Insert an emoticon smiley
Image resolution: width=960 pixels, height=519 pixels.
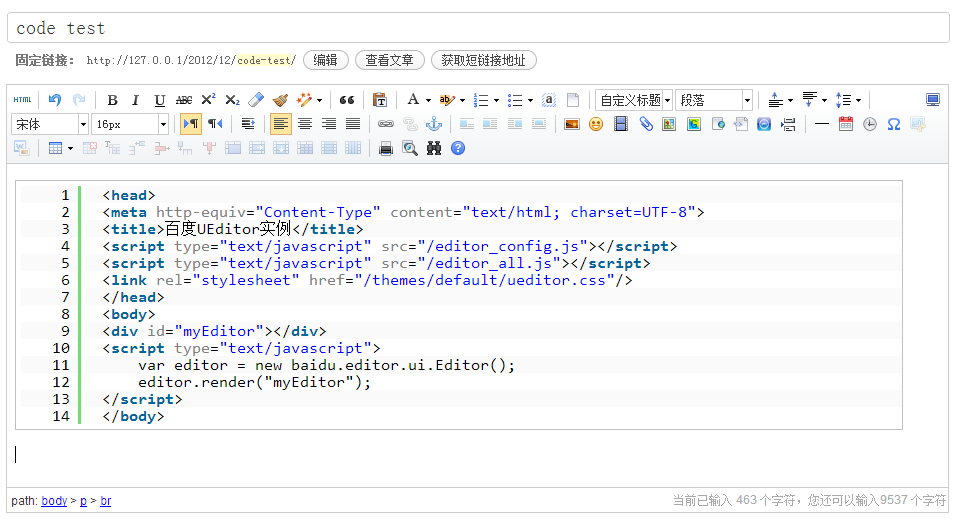(x=596, y=124)
